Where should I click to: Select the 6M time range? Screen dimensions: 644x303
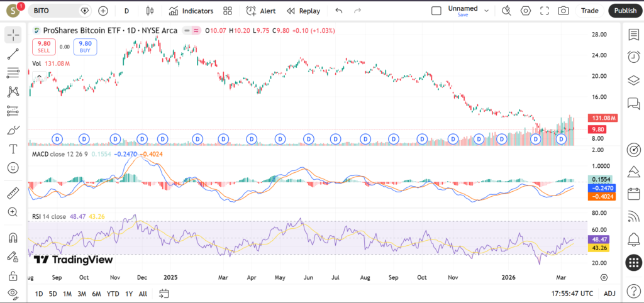(x=96, y=294)
